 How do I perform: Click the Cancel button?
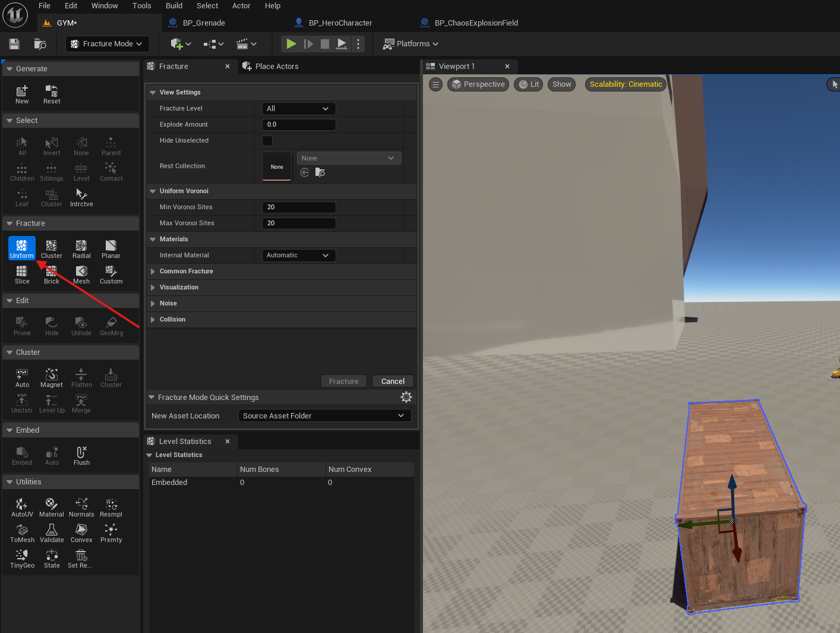click(x=393, y=382)
